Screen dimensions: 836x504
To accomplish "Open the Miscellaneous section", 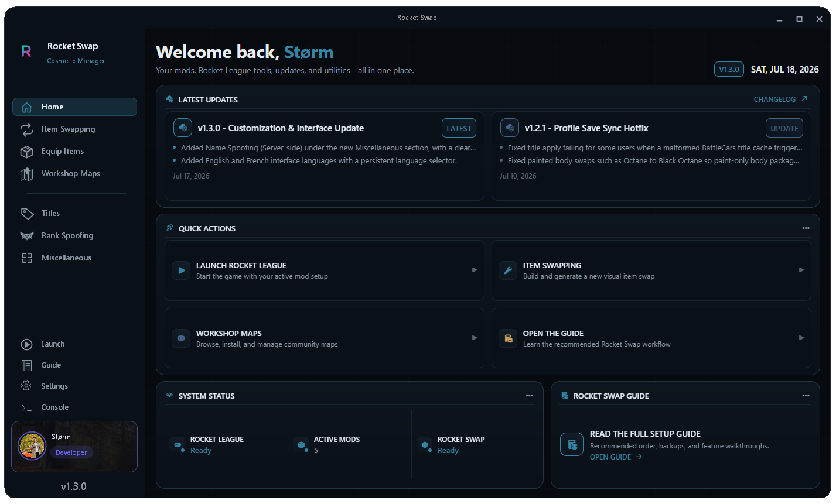I will (74, 258).
